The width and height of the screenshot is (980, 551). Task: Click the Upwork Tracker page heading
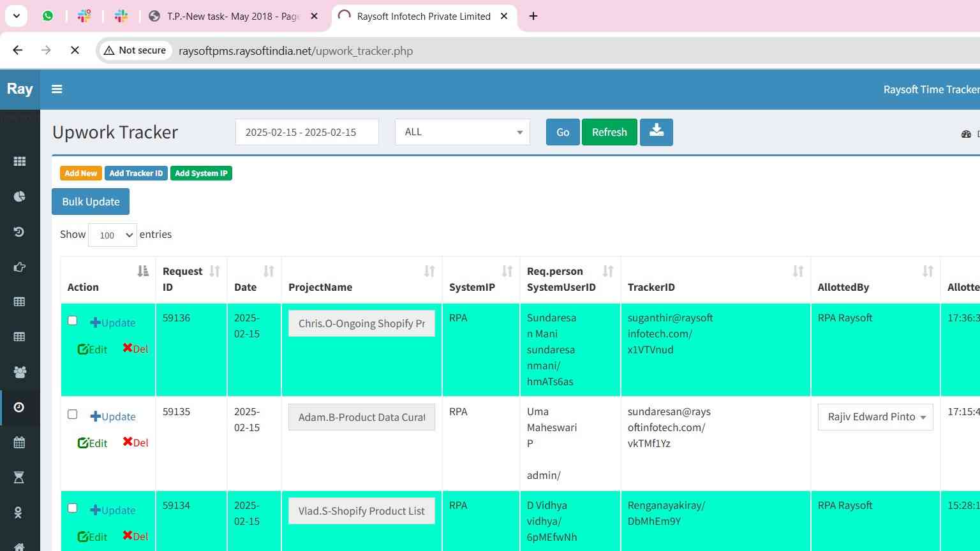tap(115, 132)
